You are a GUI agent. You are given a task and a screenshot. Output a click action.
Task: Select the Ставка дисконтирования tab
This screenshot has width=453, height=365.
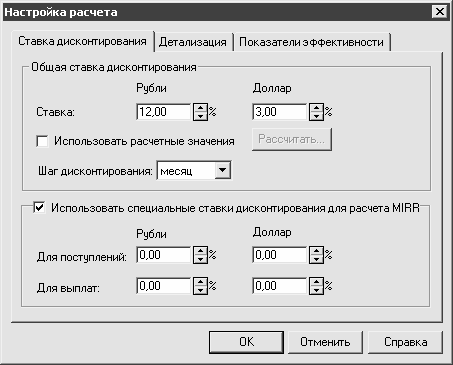(82, 41)
